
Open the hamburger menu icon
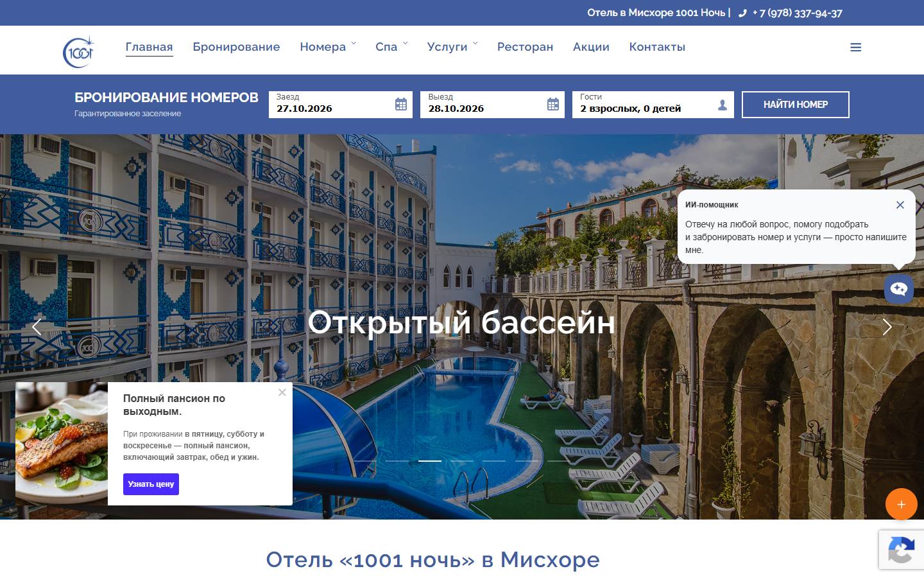click(x=855, y=48)
